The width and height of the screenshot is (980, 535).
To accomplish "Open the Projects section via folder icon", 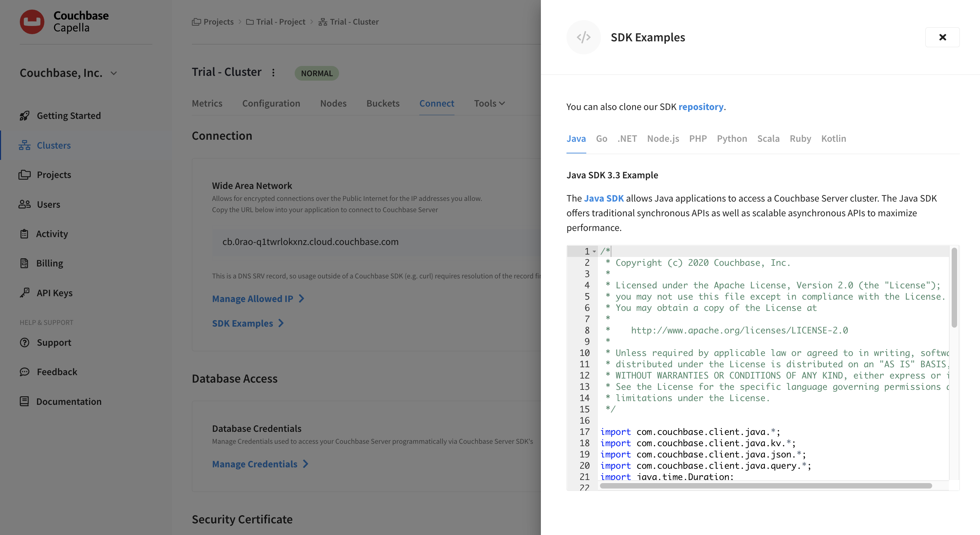I will coord(24,175).
